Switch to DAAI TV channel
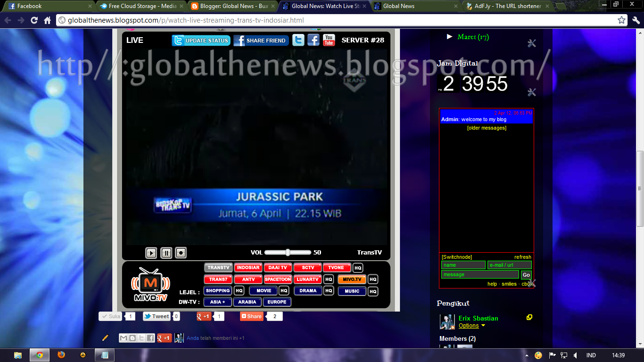This screenshot has width=644, height=362. tap(278, 268)
